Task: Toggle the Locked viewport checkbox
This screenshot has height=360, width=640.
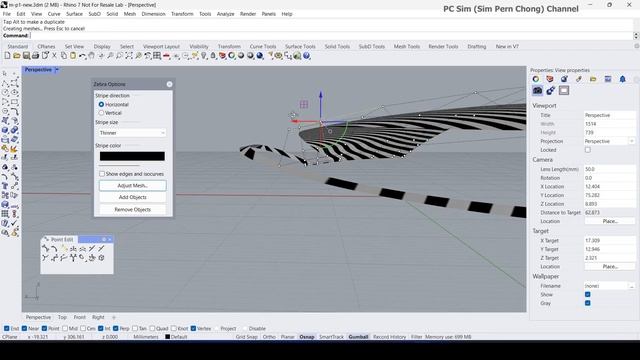Action: pyautogui.click(x=588, y=150)
